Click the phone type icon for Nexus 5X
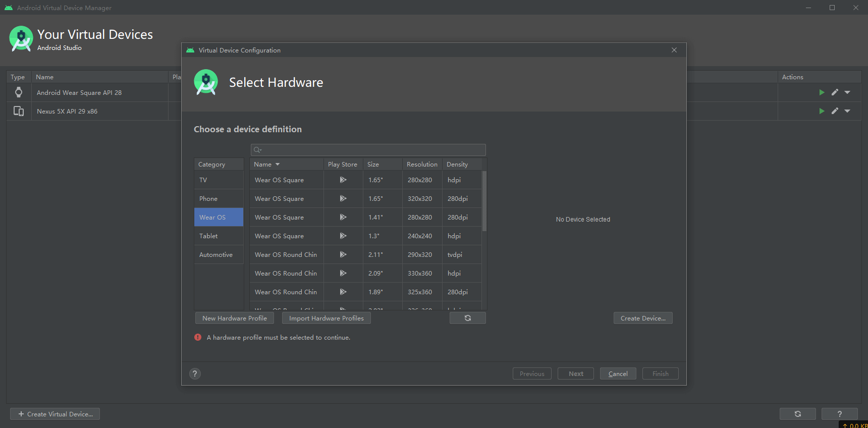The height and width of the screenshot is (428, 868). (x=19, y=111)
